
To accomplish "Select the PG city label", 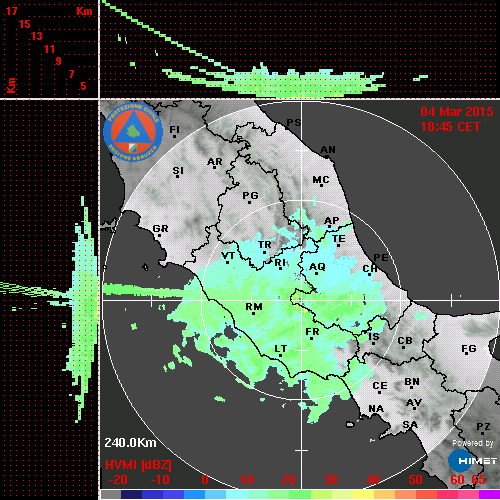I will pyautogui.click(x=250, y=195).
